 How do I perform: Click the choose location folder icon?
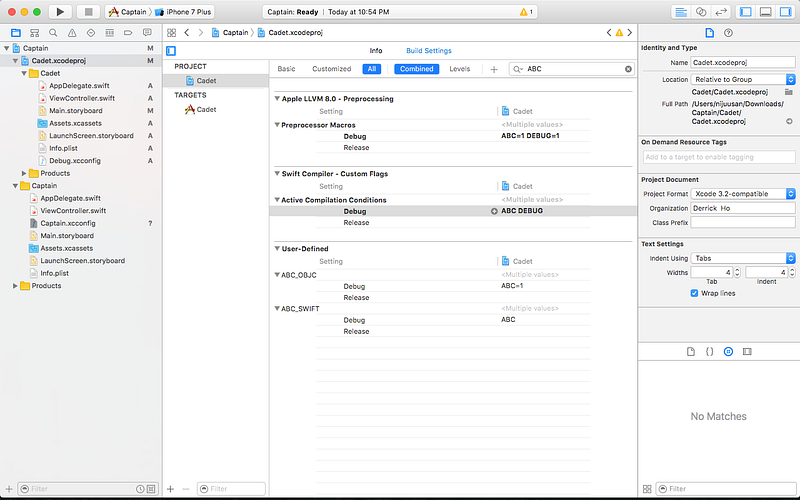tap(789, 92)
